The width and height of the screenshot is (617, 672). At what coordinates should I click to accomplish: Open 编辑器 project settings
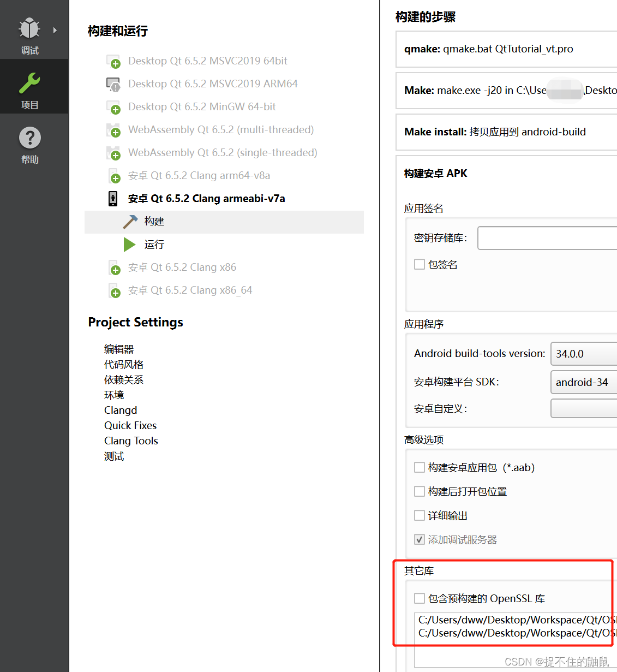tap(119, 349)
